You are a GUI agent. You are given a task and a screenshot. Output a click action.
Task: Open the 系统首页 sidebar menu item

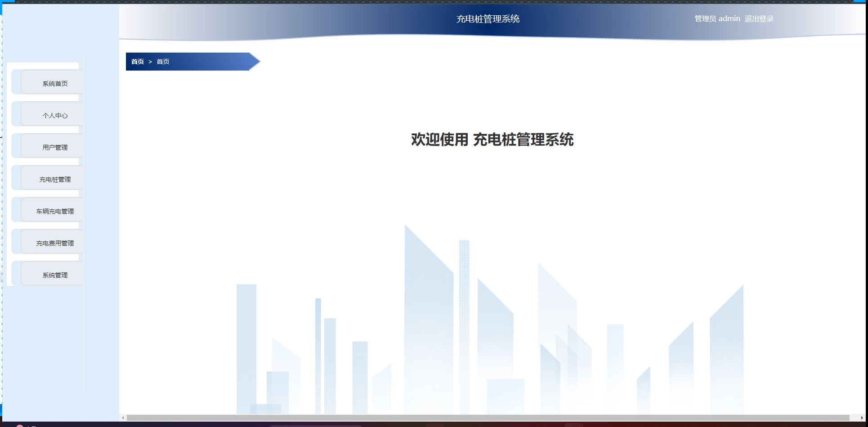(55, 84)
